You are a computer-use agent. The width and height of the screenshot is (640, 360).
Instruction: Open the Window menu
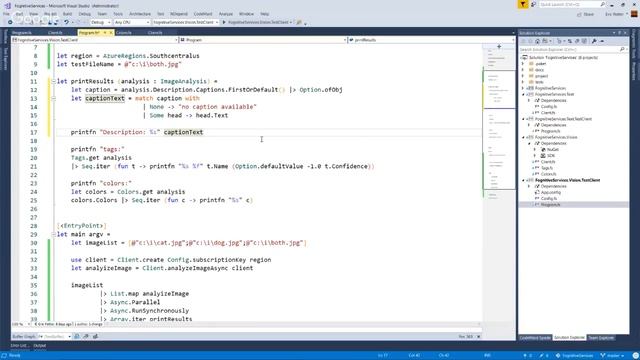(x=246, y=14)
